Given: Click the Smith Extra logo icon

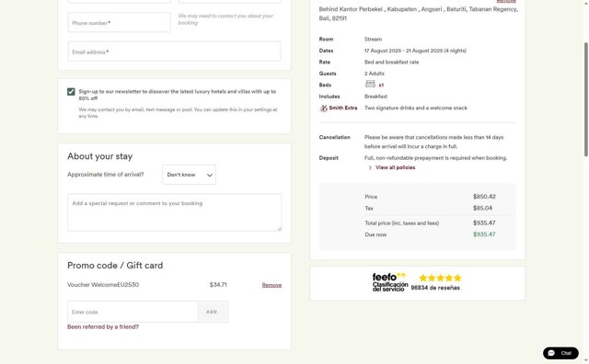Looking at the screenshot, I should pos(323,108).
